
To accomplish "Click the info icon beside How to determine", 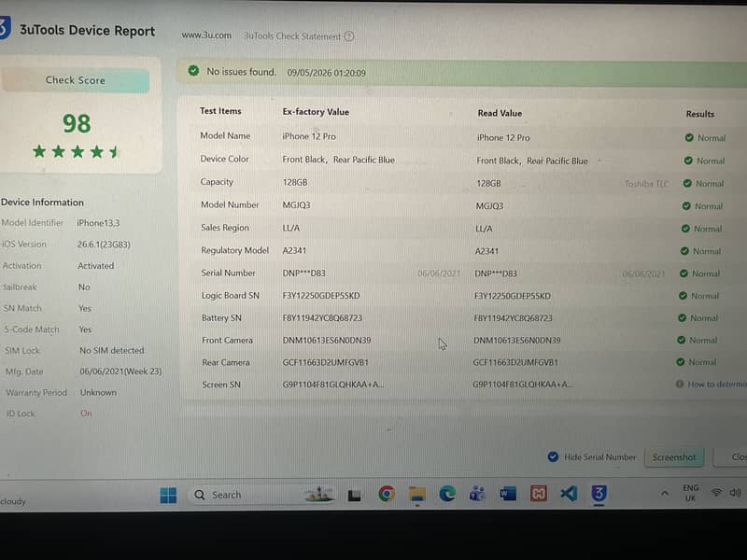I will 680,384.
